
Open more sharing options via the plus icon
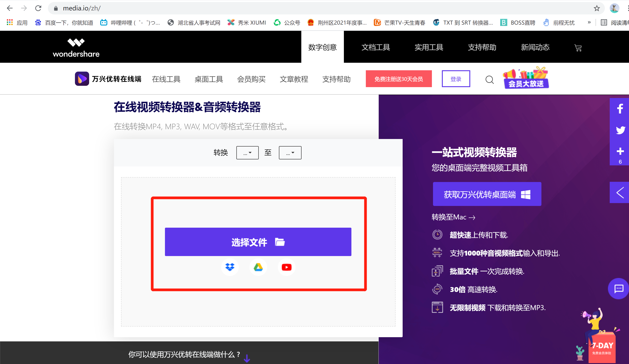[620, 151]
